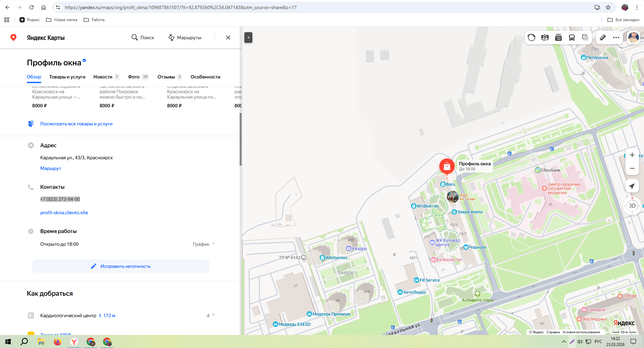The image size is (644, 348).
Task: Zoom out the map with minus
Action: 632,168
